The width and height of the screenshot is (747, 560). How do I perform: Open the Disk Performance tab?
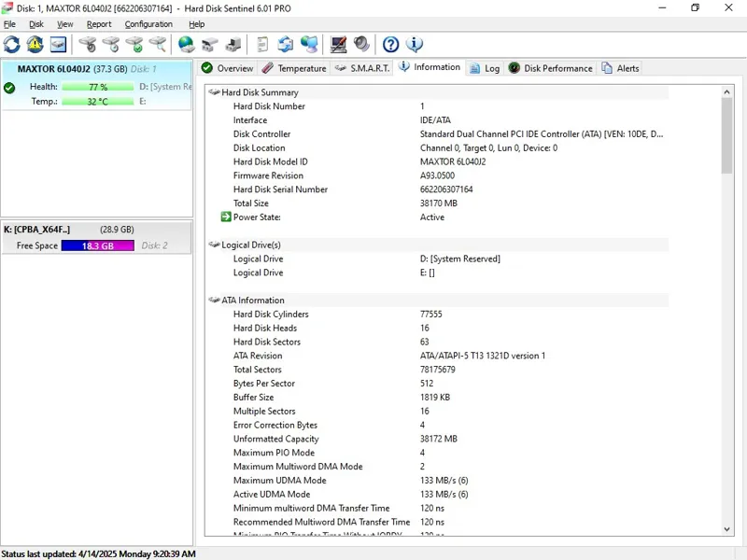tap(550, 68)
